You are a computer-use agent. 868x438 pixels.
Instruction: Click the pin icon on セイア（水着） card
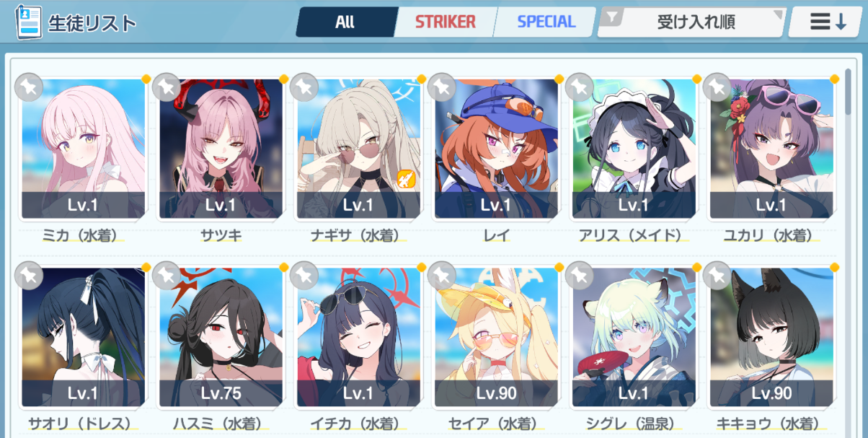442,275
